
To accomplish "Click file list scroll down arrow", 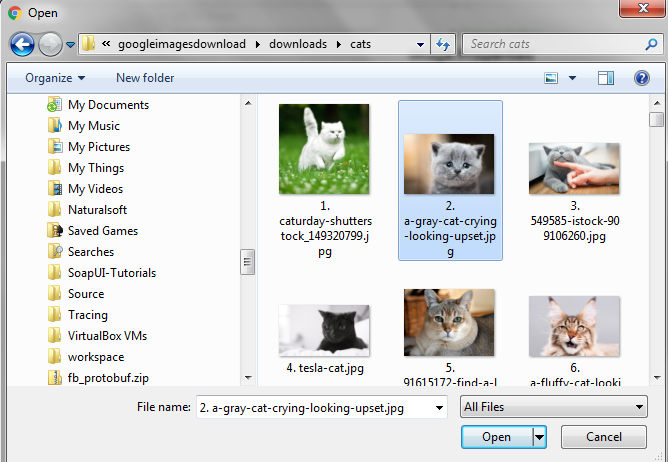I will [656, 378].
